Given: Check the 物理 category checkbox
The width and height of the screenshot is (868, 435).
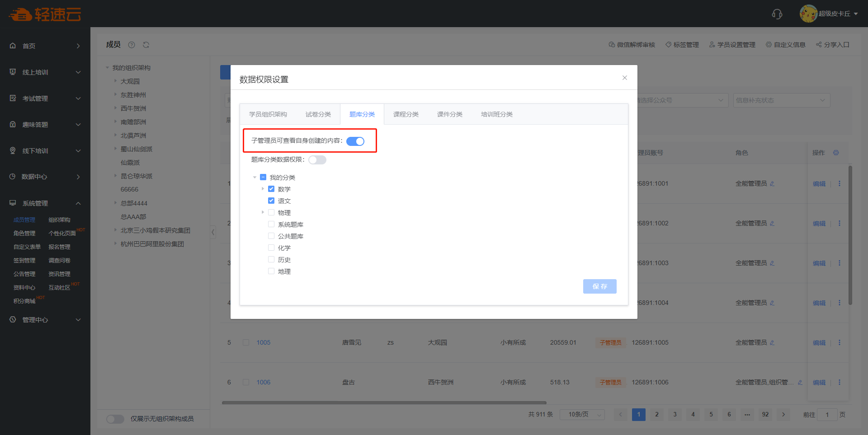Looking at the screenshot, I should 271,213.
